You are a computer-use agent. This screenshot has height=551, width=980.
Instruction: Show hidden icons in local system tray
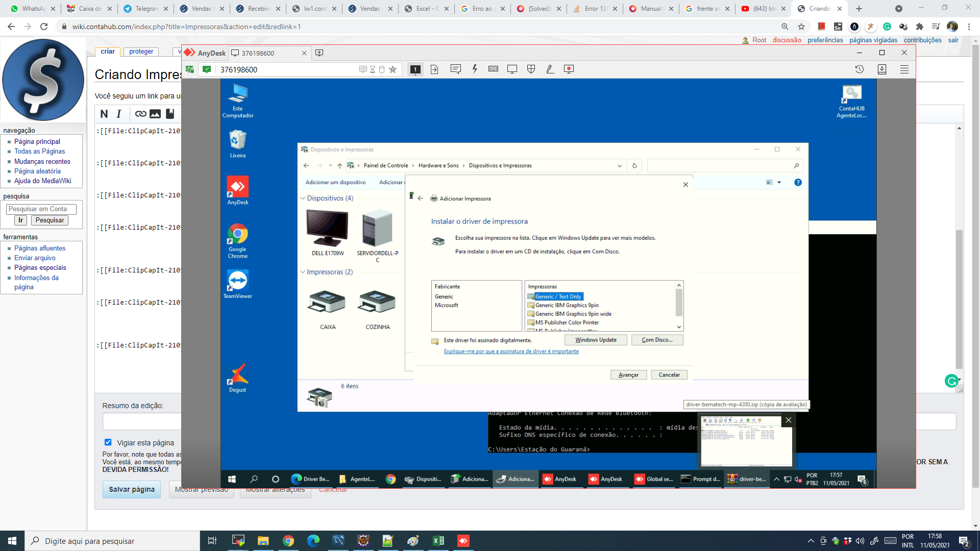pyautogui.click(x=811, y=541)
